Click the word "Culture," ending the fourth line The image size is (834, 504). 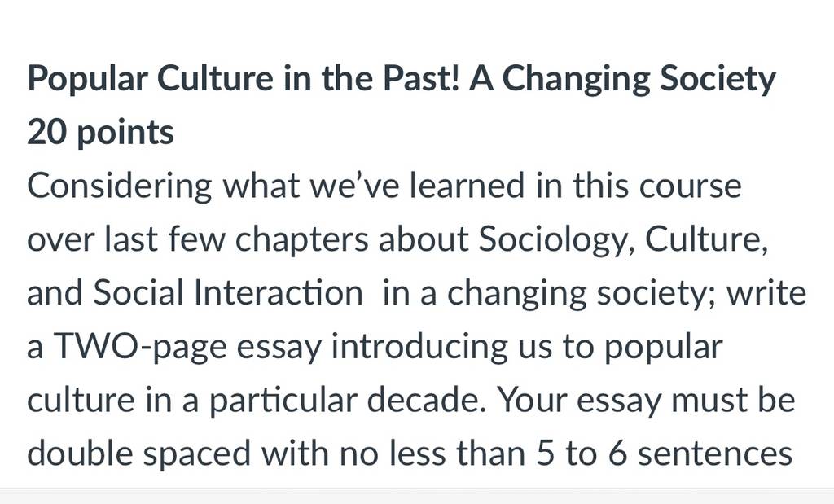click(707, 239)
